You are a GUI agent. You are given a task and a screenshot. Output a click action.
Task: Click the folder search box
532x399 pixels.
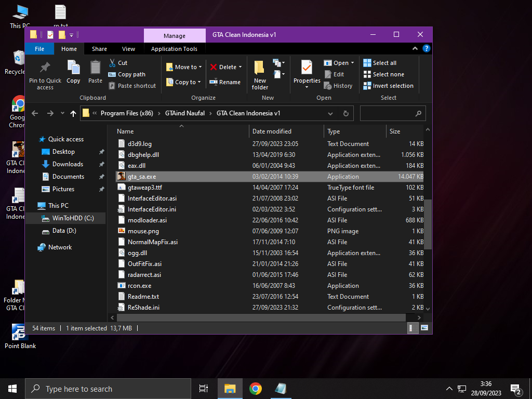tap(393, 113)
